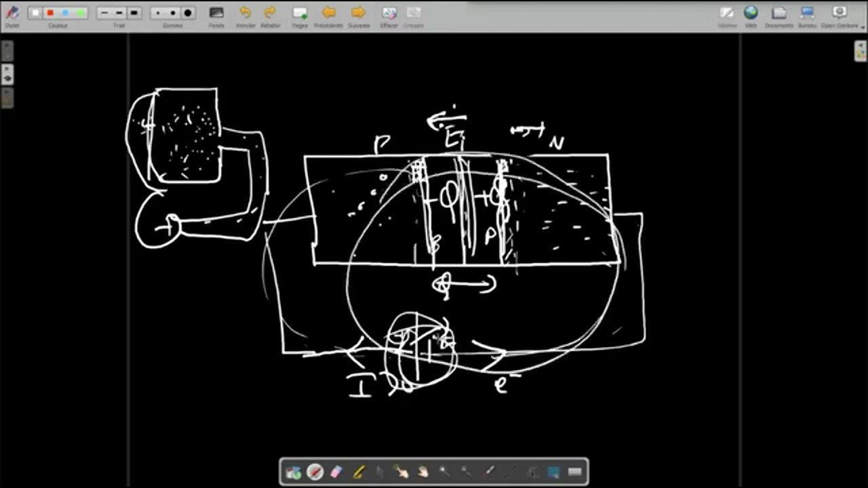Select the small Gomme eraser size
Image resolution: width=868 pixels, height=488 pixels.
pos(158,13)
